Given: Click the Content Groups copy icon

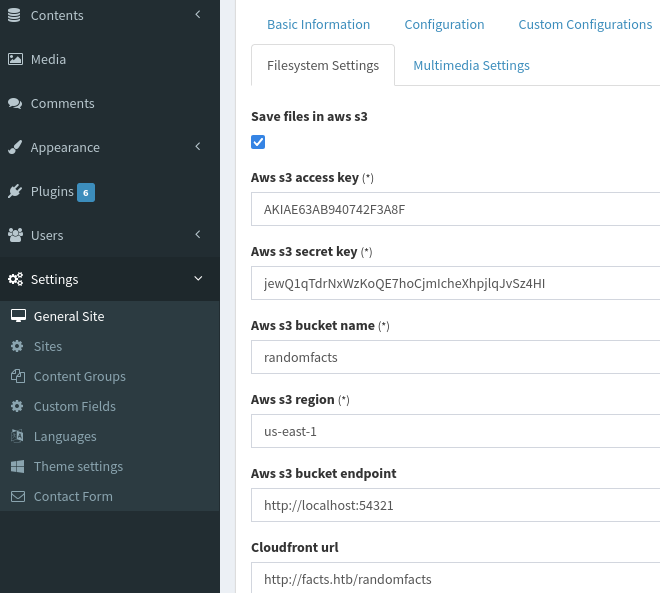Looking at the screenshot, I should [18, 376].
